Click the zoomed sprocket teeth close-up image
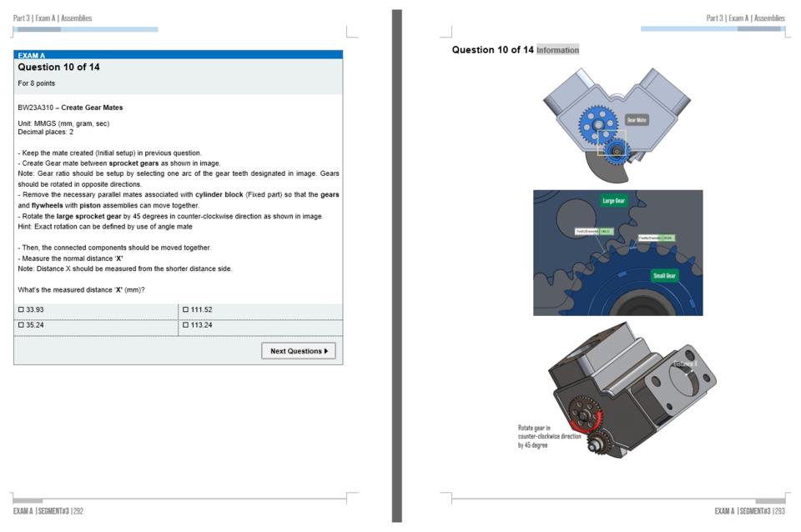This screenshot has height=532, width=801. pos(617,253)
